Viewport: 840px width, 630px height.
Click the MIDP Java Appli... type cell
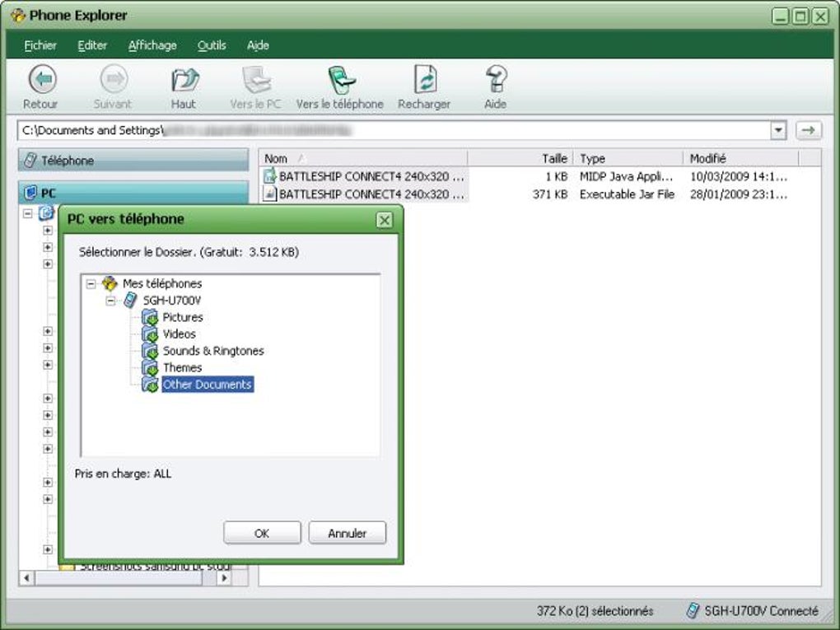[626, 176]
